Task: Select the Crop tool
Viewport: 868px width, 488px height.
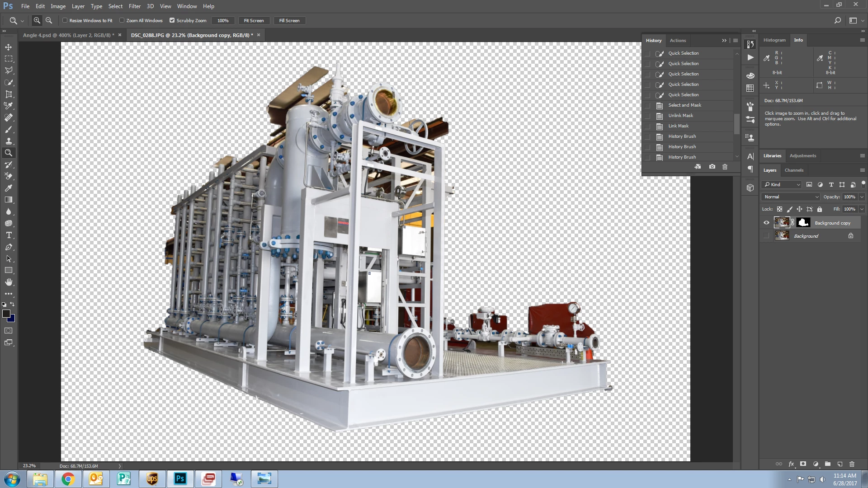Action: pos(9,94)
